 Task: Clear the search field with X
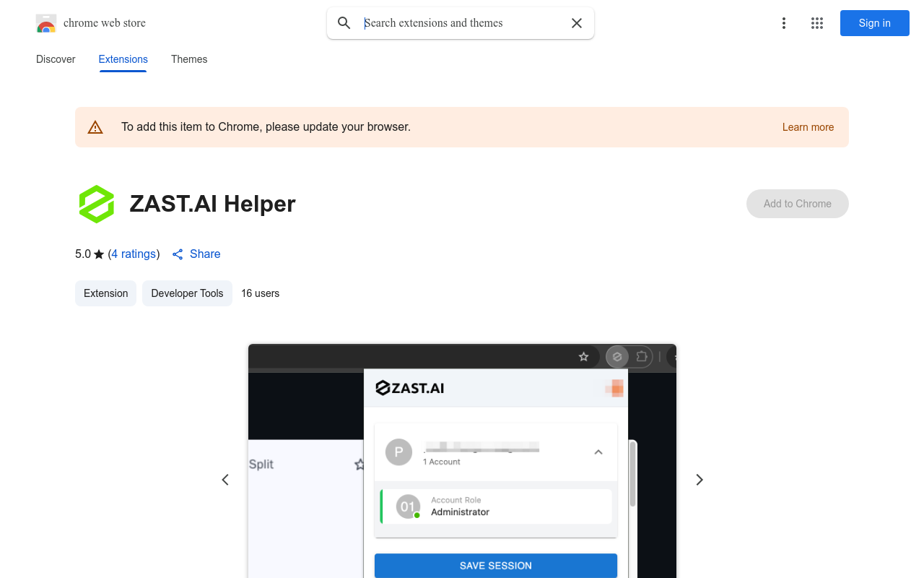pyautogui.click(x=577, y=23)
